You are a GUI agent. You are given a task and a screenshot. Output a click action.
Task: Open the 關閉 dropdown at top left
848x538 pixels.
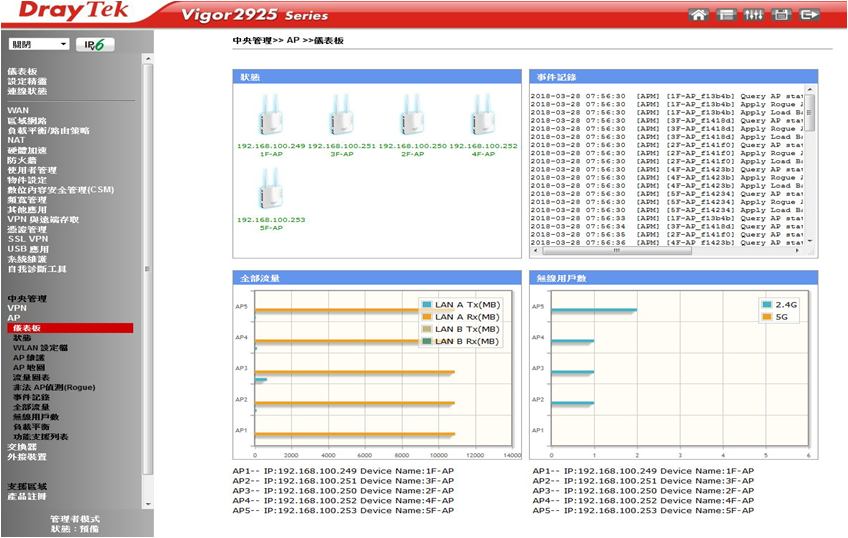[x=39, y=45]
